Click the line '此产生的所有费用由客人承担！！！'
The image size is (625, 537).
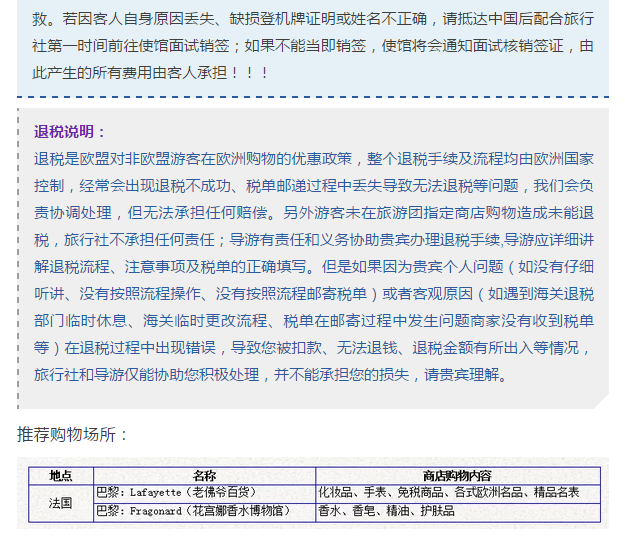point(151,74)
